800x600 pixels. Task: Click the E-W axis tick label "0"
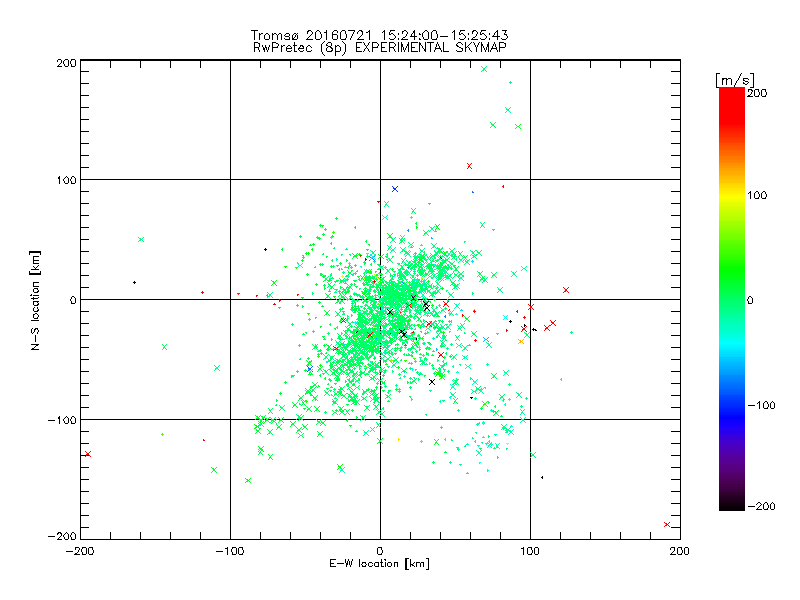(x=380, y=551)
